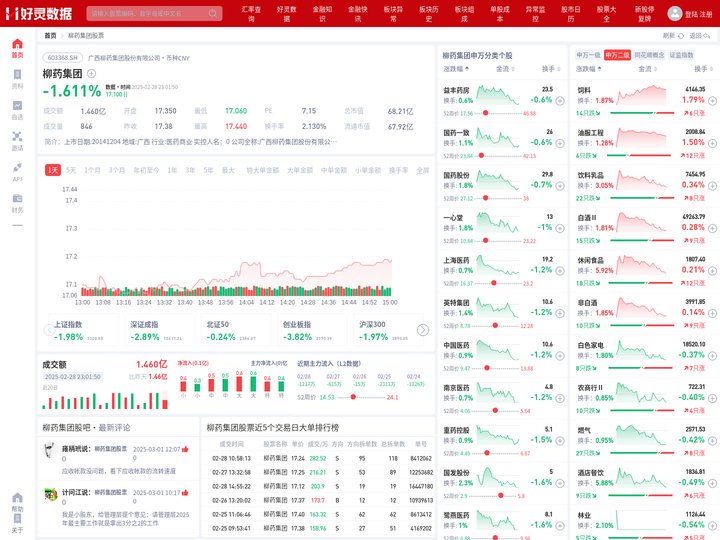Screen dimensions: 720x540
Task: Sort sector list by 换手
Action: [x=703, y=69]
